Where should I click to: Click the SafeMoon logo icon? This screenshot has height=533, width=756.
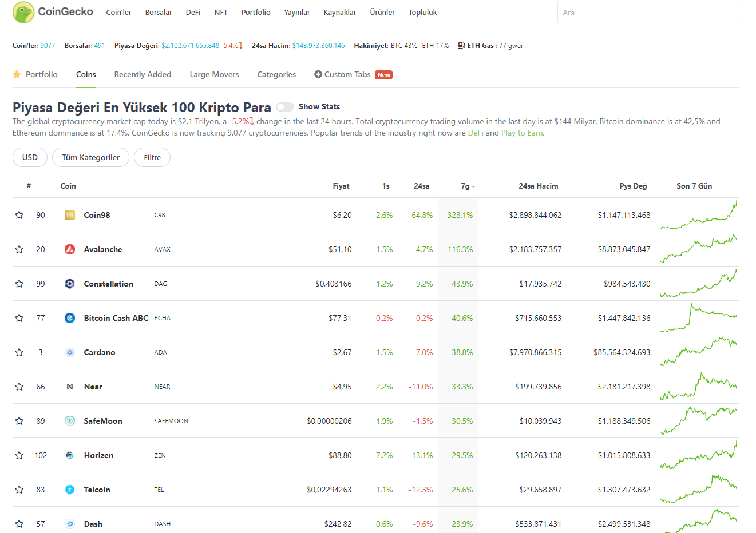click(70, 421)
